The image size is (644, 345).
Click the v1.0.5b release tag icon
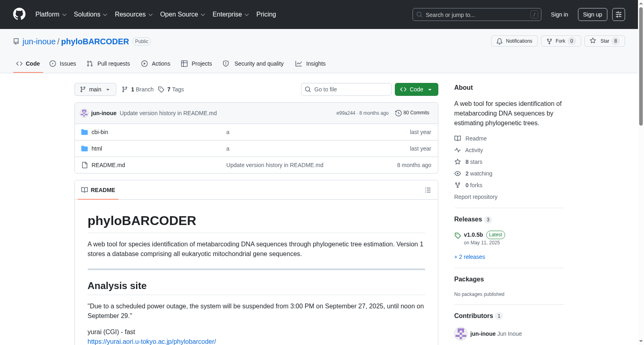[x=458, y=236]
